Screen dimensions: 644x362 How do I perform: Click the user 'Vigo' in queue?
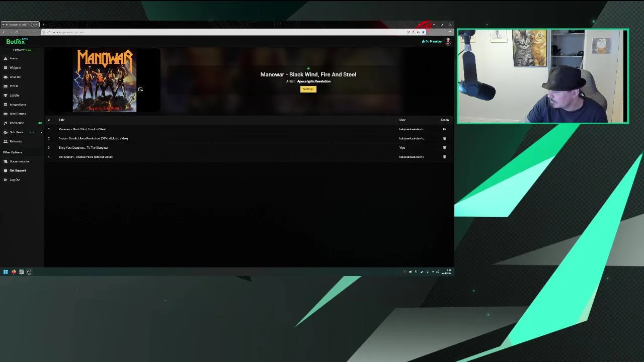coord(402,148)
